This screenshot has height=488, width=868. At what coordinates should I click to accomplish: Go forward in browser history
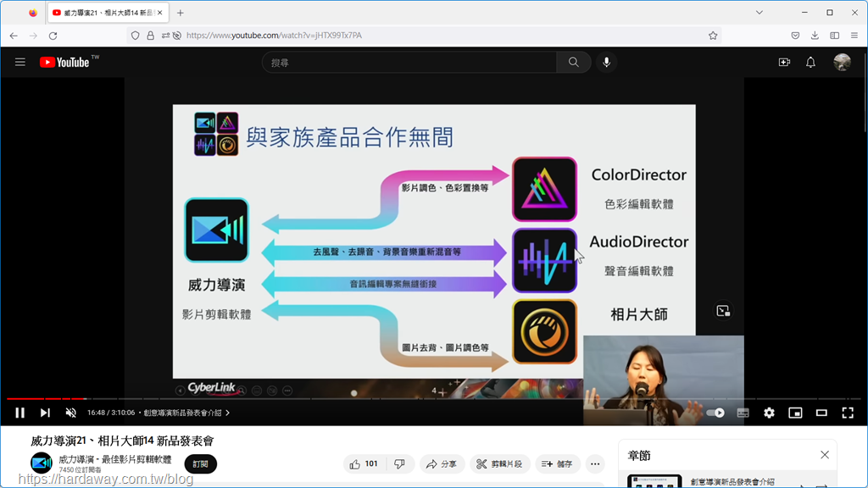(x=33, y=36)
